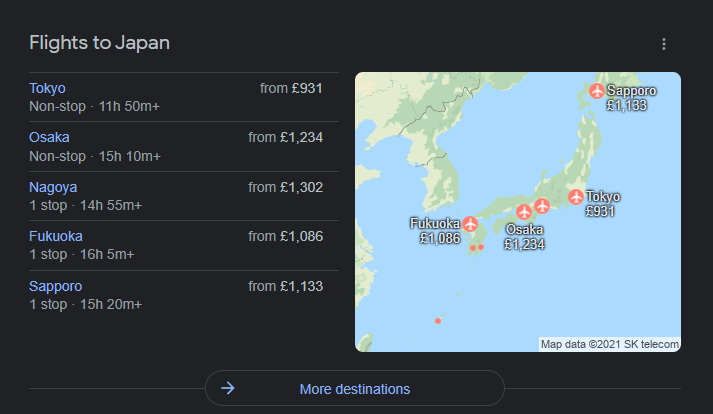Click the arrow icon beside More destinations
The image size is (713, 414).
tap(228, 388)
